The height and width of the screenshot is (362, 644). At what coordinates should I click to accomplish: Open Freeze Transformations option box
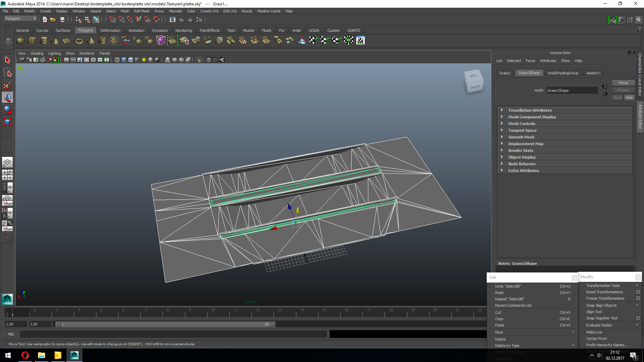click(638, 298)
